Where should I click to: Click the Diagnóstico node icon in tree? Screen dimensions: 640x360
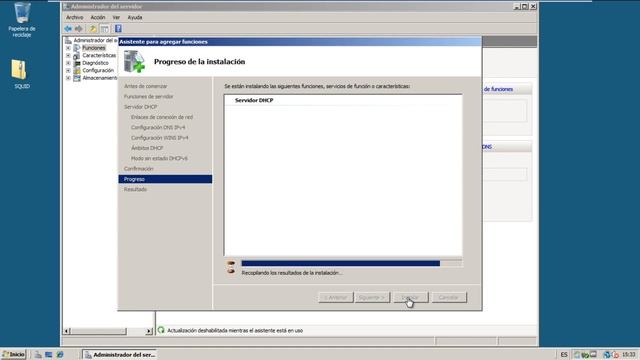77,63
